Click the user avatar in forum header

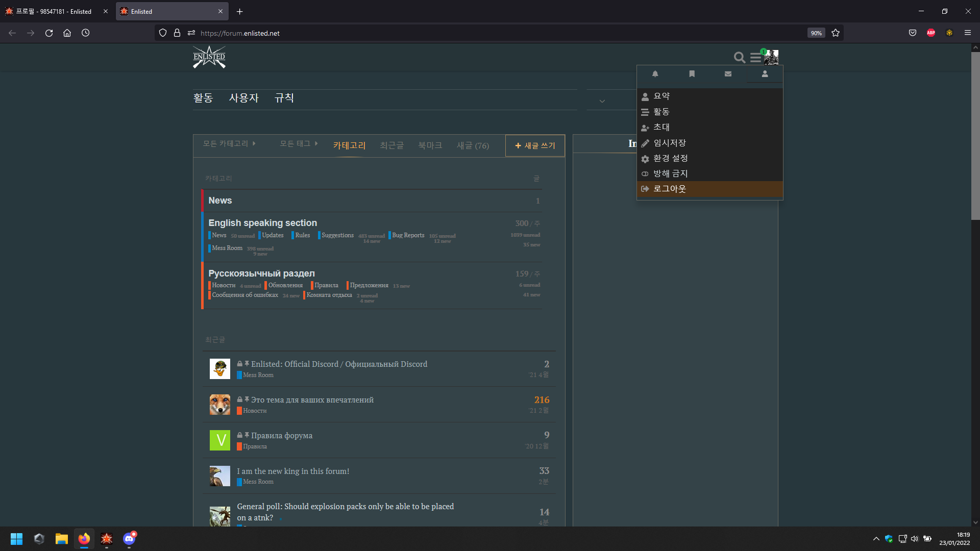(x=771, y=57)
